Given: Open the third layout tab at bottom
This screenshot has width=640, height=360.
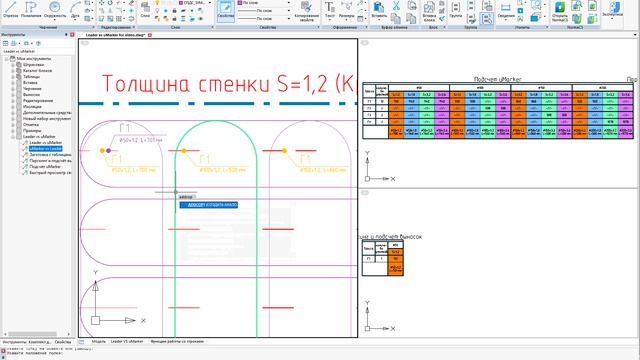Looking at the screenshot, I should click(177, 341).
